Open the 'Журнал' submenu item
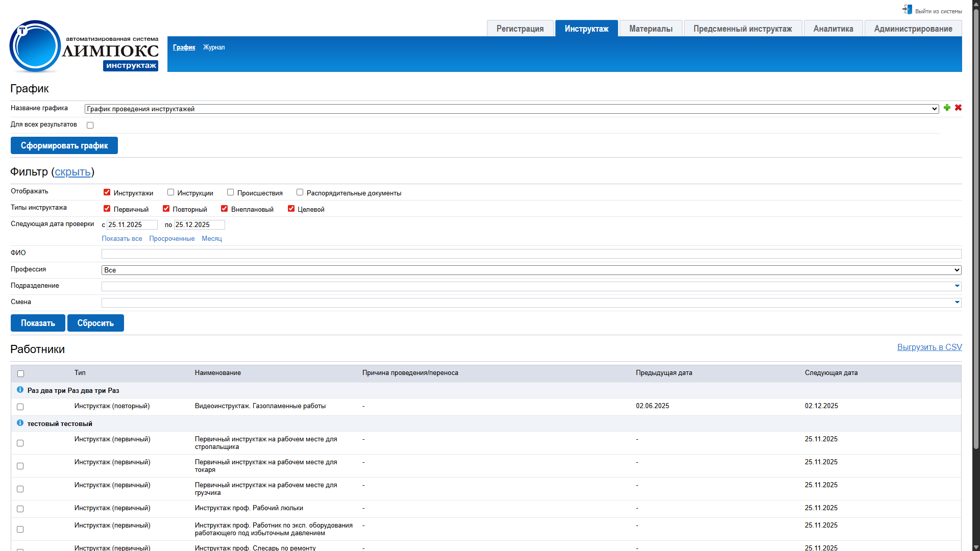The image size is (980, 551). point(214,47)
